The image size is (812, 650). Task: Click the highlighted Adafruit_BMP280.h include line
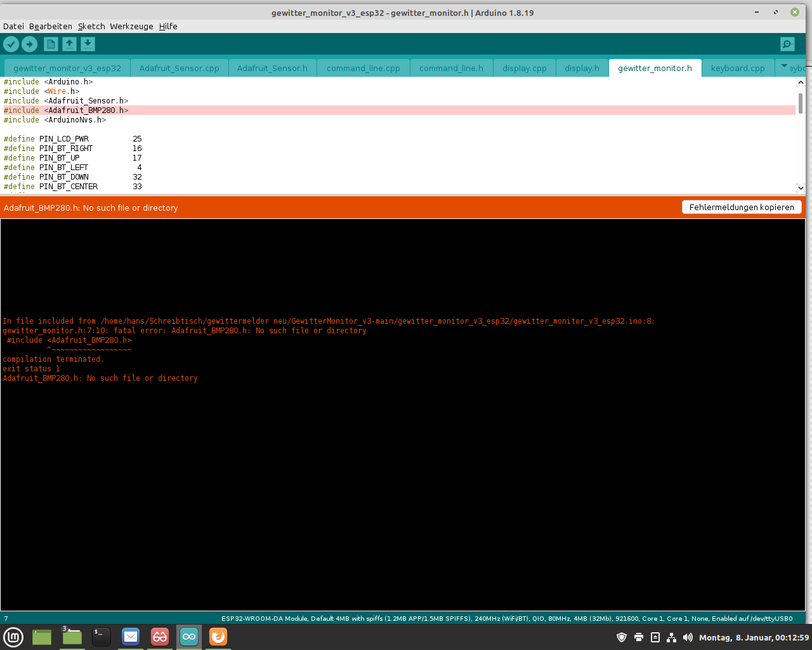[x=398, y=110]
